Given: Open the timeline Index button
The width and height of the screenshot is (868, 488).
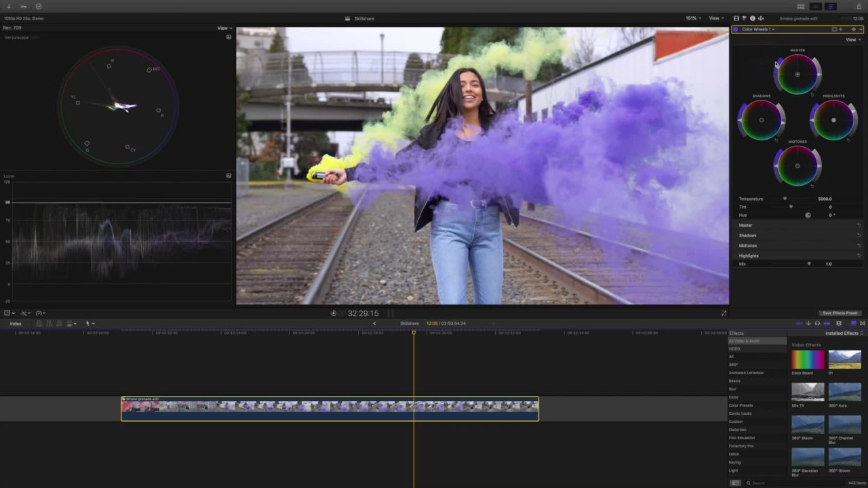Looking at the screenshot, I should (16, 323).
